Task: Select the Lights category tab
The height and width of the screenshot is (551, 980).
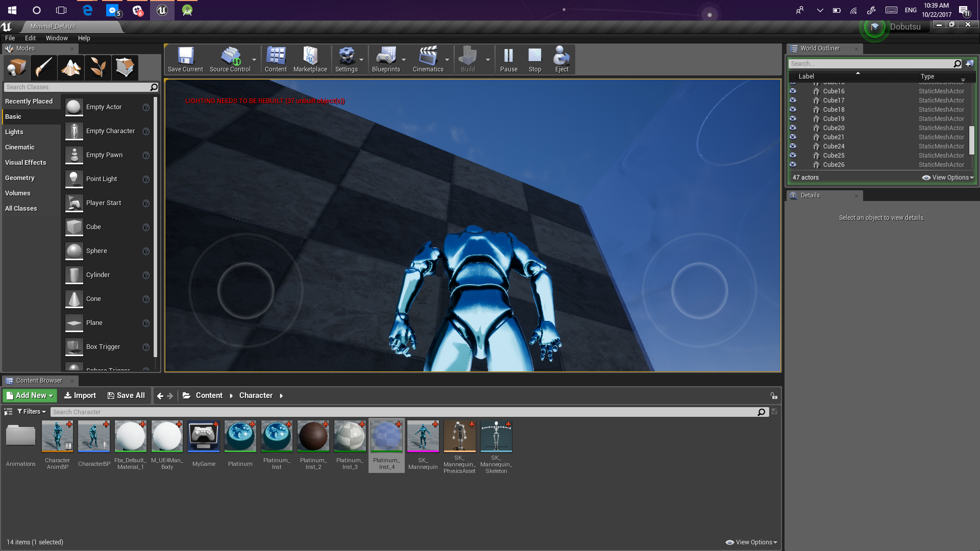Action: click(14, 132)
